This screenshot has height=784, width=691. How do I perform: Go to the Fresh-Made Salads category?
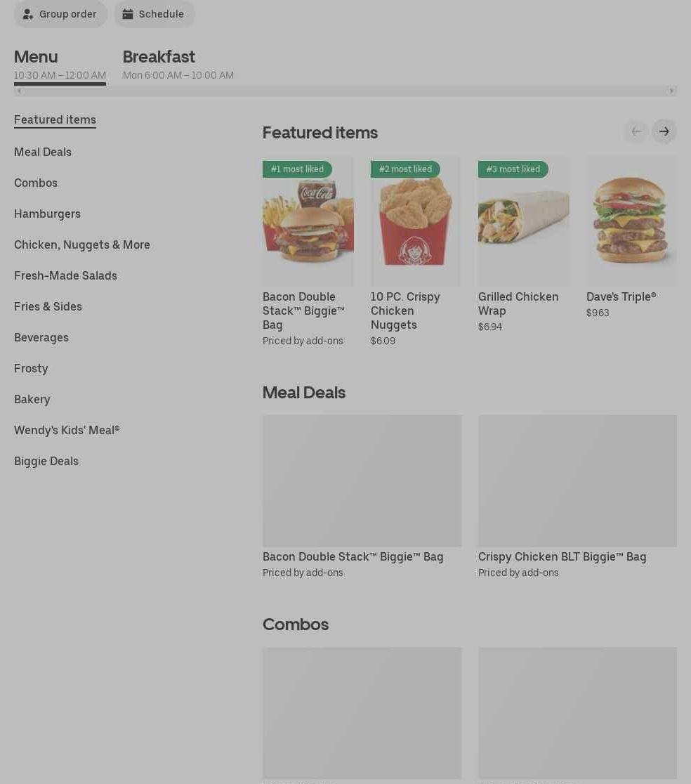65,276
